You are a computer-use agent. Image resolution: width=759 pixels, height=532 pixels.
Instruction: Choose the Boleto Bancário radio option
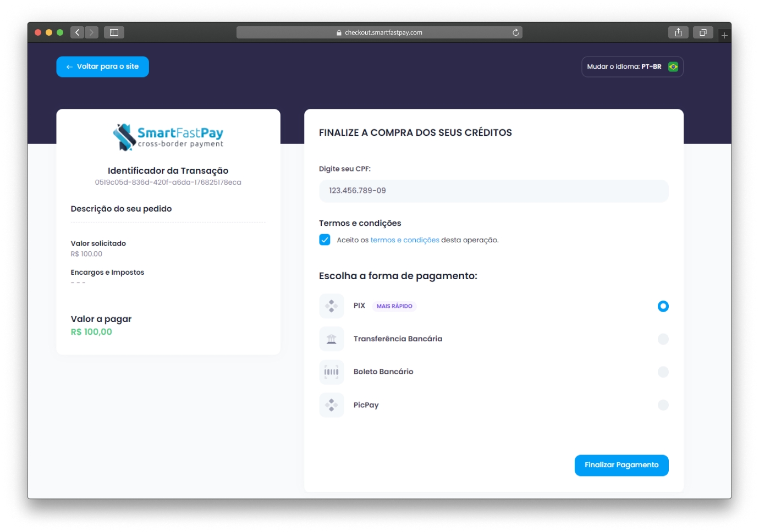[x=663, y=372]
